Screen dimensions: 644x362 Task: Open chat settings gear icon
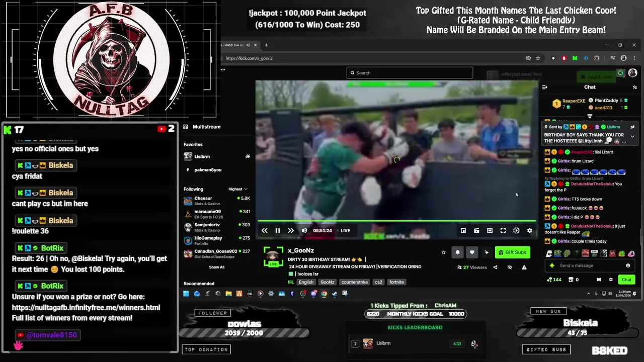pos(611,280)
